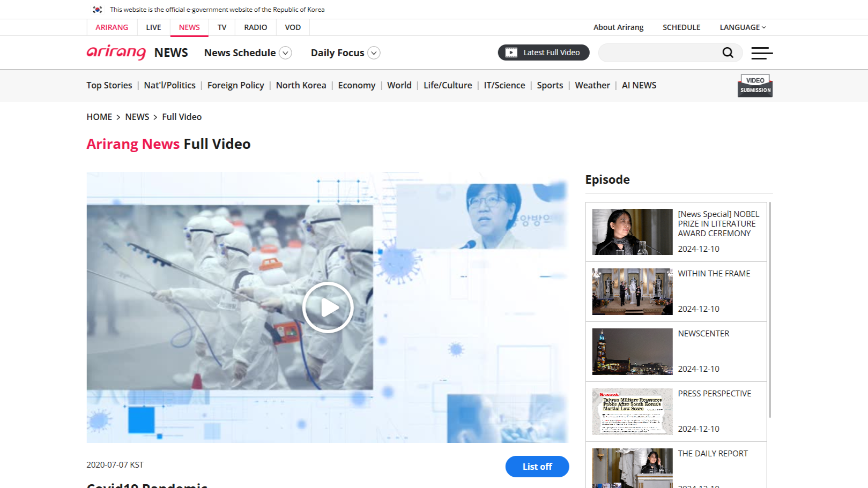
Task: Open the LANGUAGE dropdown
Action: (x=743, y=27)
